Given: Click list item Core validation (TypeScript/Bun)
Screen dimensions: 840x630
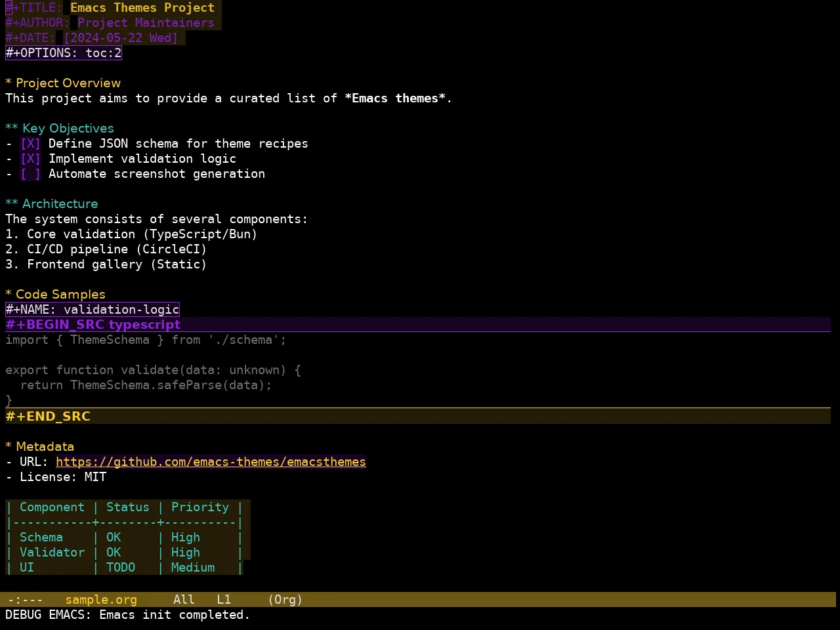Looking at the screenshot, I should (131, 234).
